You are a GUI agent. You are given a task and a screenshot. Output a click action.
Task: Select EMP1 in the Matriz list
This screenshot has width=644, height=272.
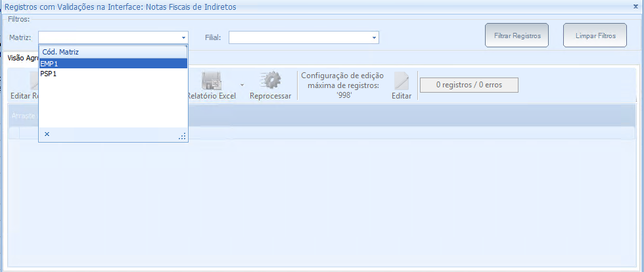pos(113,63)
